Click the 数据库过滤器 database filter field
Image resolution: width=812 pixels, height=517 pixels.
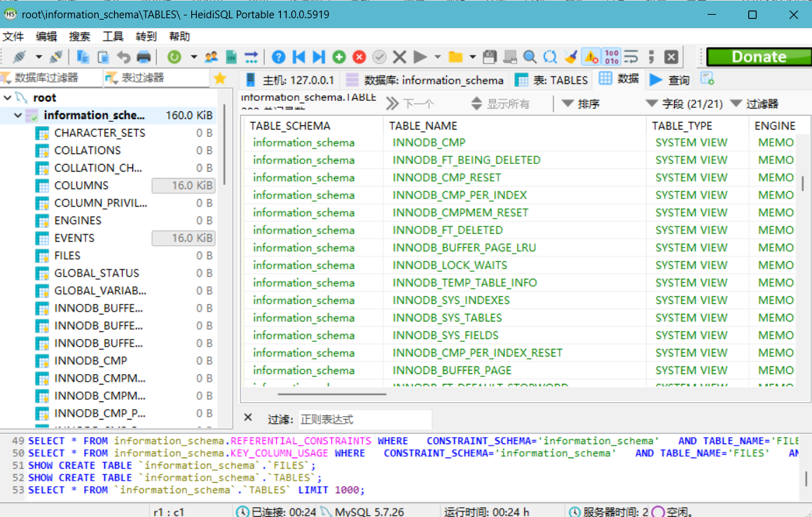[x=50, y=78]
